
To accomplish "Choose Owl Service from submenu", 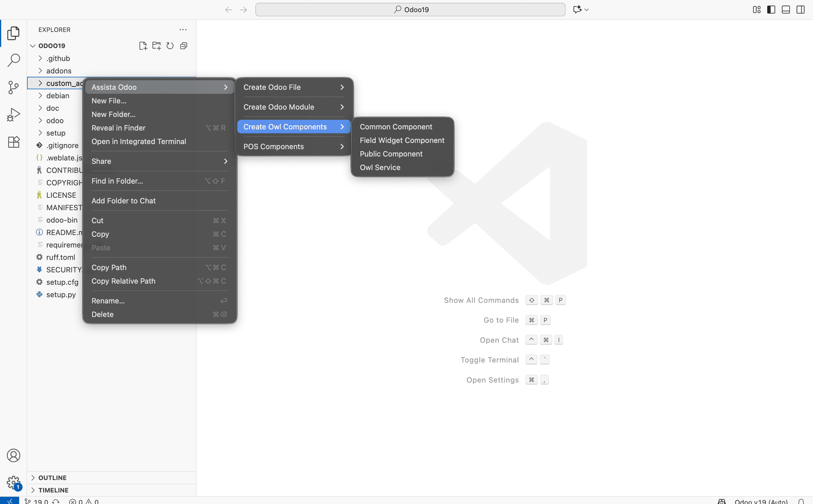I will coord(380,167).
